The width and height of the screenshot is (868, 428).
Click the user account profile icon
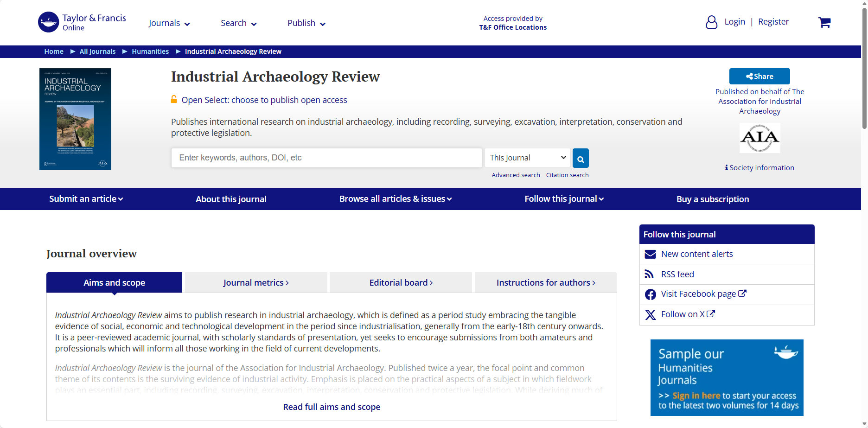point(711,22)
